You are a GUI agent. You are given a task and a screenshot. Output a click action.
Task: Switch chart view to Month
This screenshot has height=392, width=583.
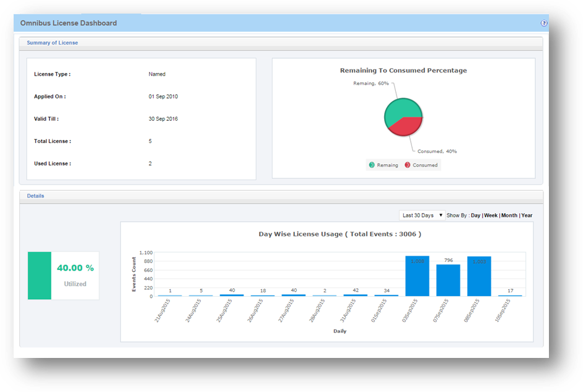(509, 216)
